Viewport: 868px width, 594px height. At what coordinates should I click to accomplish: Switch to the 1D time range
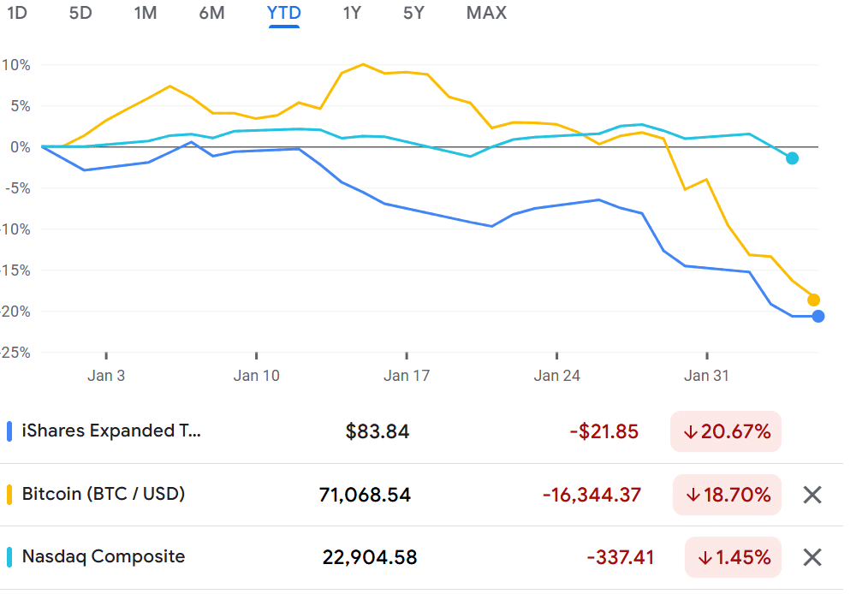click(x=16, y=13)
